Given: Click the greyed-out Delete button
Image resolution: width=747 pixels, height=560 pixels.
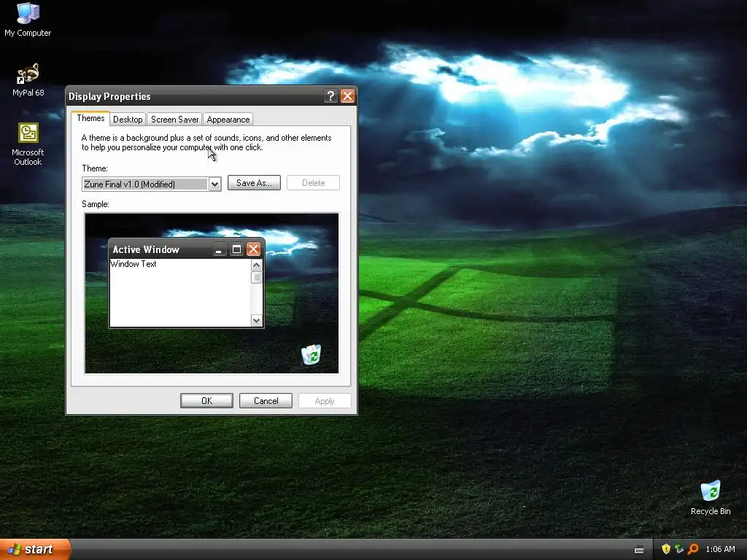Looking at the screenshot, I should click(x=313, y=183).
